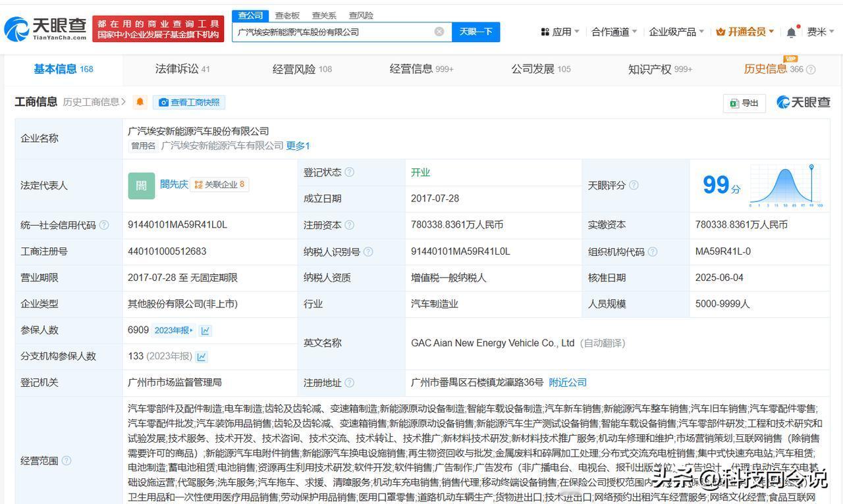The image size is (843, 504).
Task: Click the help icon beside 组织机构代码
Action: (x=652, y=251)
